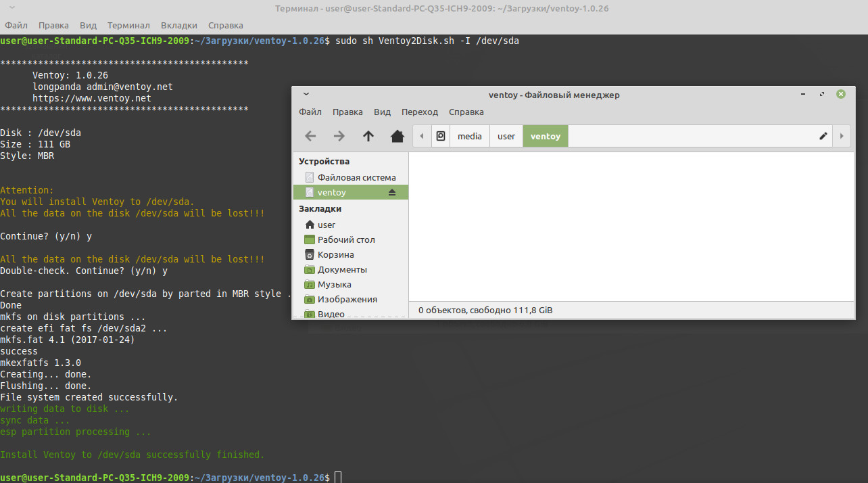Open the file manager window menu arrow
868x483 pixels.
click(306, 95)
